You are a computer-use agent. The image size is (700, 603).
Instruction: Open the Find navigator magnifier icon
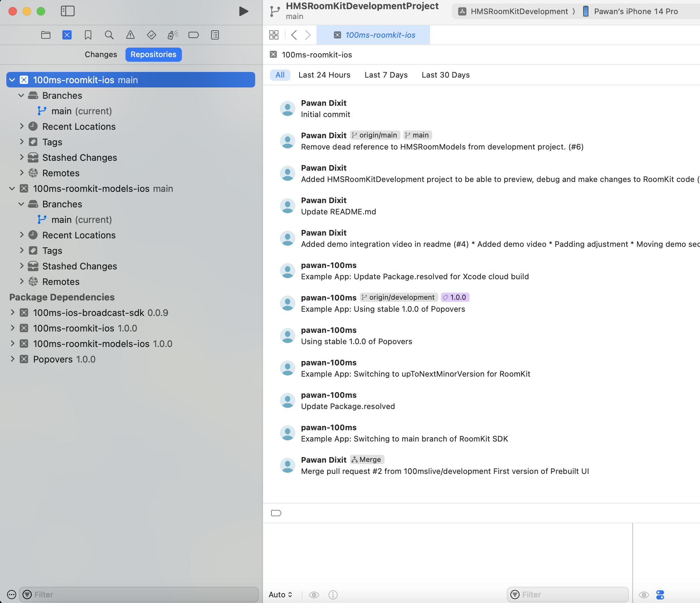pos(109,35)
